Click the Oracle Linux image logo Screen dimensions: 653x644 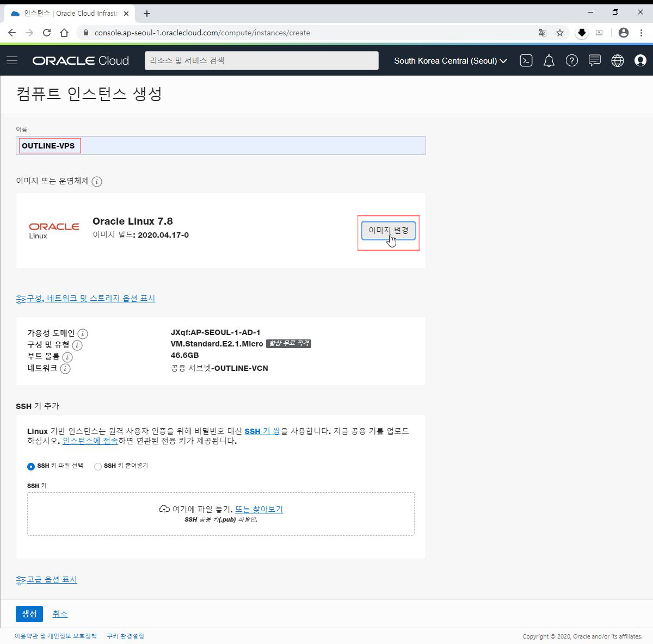(x=54, y=230)
